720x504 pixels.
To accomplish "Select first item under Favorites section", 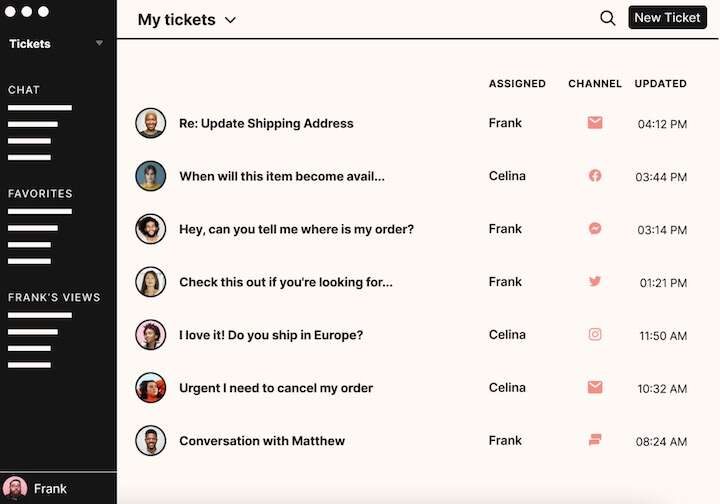I will (x=40, y=212).
